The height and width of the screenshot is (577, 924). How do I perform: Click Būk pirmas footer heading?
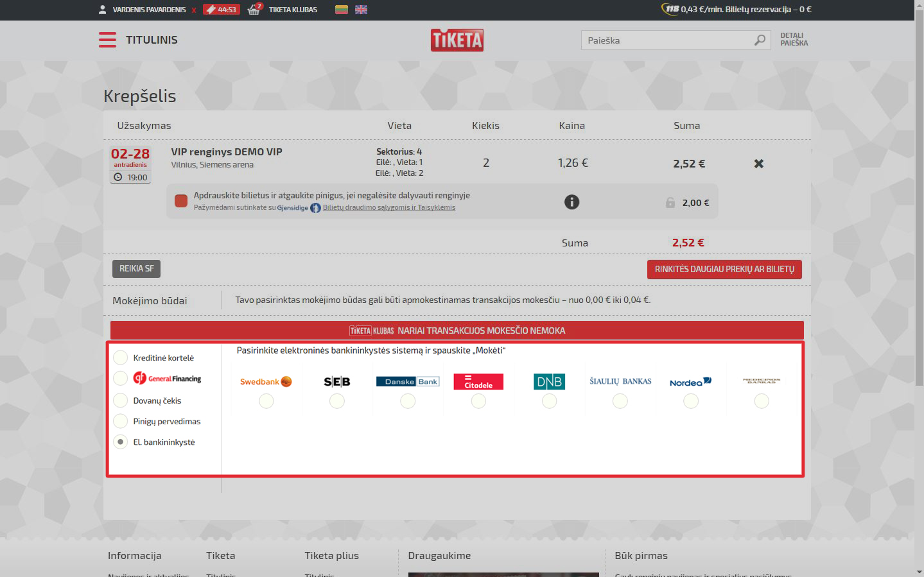coord(641,556)
